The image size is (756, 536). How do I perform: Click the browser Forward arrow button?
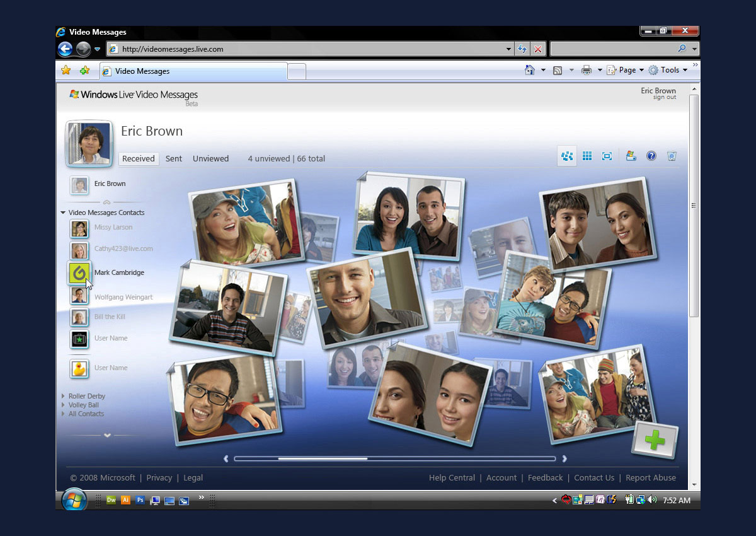click(x=83, y=49)
